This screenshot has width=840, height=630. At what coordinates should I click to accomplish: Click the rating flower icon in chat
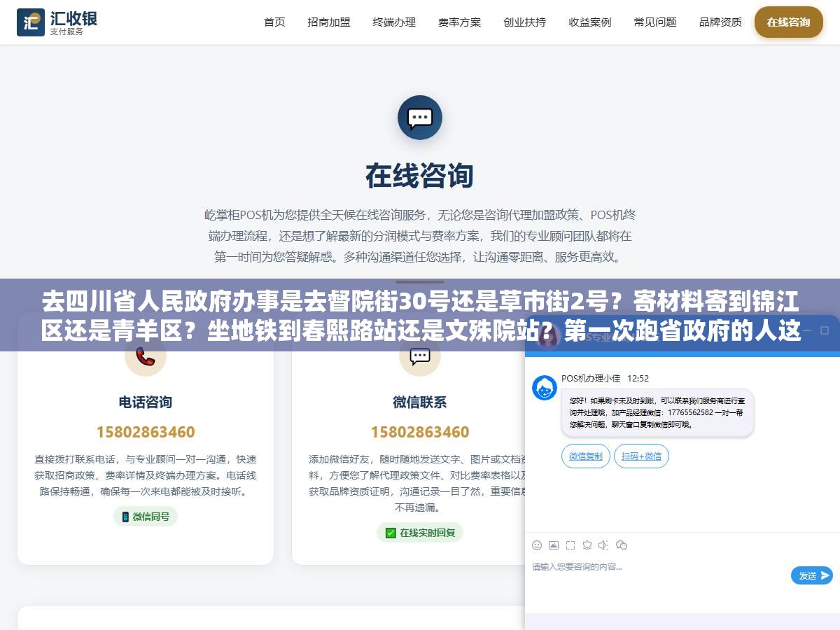tap(587, 545)
